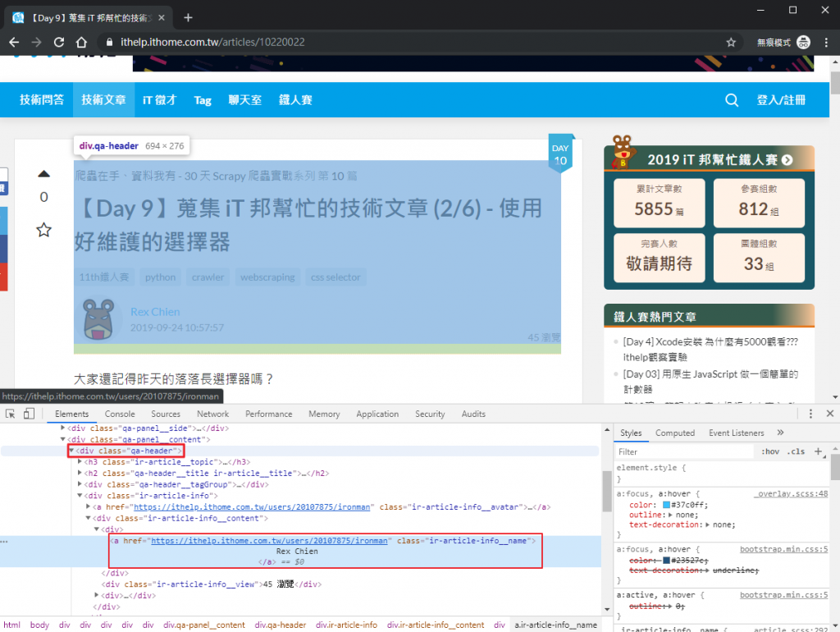Reload the current page
840x632 pixels.
[x=59, y=43]
